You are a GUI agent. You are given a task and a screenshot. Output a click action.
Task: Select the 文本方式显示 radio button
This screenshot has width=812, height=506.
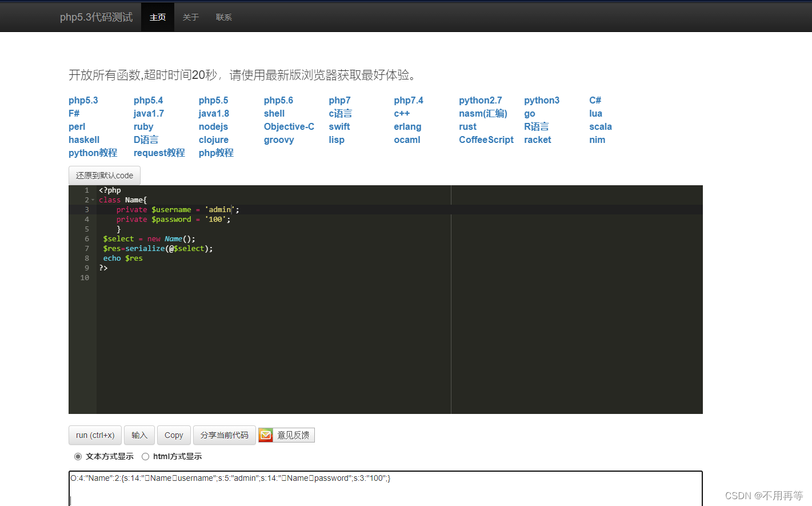point(78,456)
